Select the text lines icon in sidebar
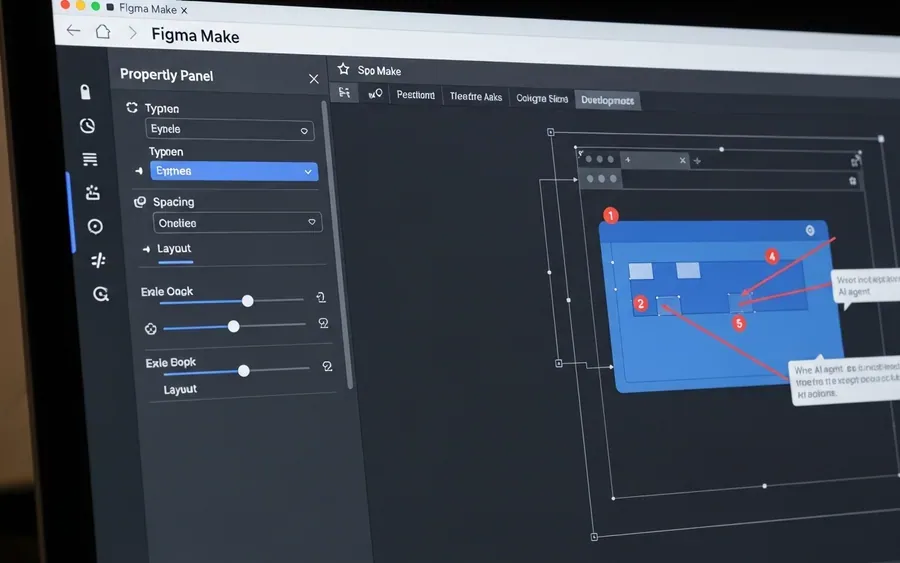Viewport: 900px width, 563px height. pos(90,159)
